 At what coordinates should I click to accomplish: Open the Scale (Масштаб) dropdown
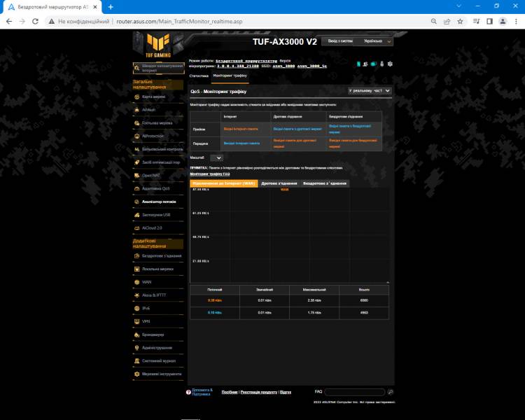point(216,157)
